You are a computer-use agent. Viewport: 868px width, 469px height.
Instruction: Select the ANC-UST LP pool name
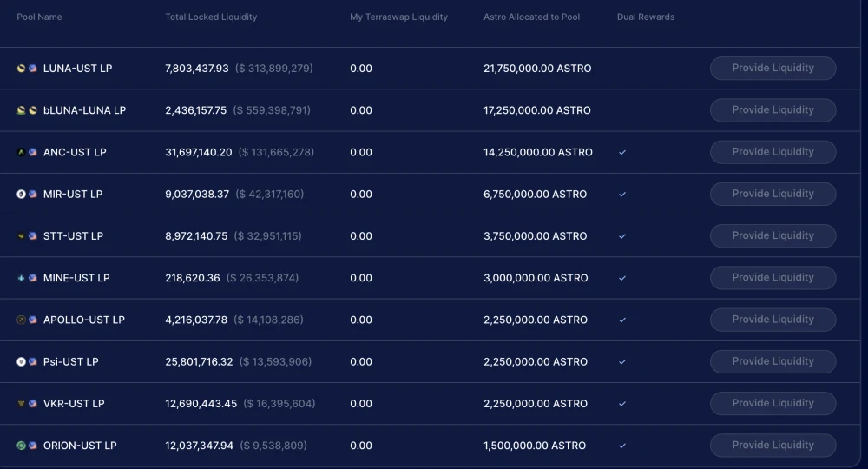pyautogui.click(x=75, y=152)
